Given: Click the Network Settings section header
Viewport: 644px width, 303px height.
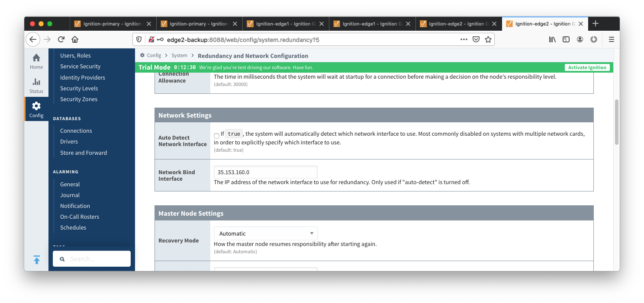Looking at the screenshot, I should tap(374, 115).
